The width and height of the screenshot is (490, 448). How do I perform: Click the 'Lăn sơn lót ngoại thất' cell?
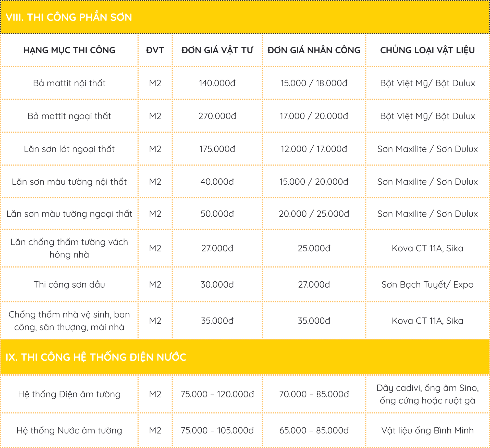click(69, 149)
